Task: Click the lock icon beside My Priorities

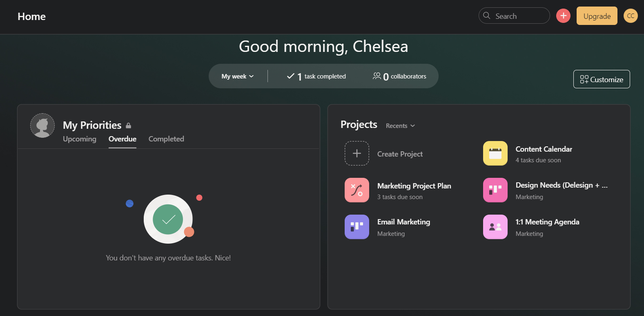Action: (x=128, y=126)
